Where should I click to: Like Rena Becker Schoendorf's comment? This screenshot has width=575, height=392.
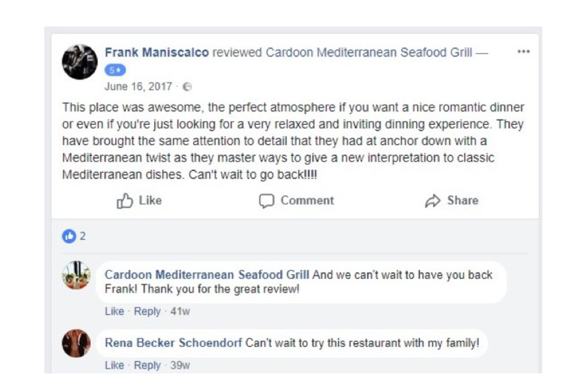tap(115, 365)
